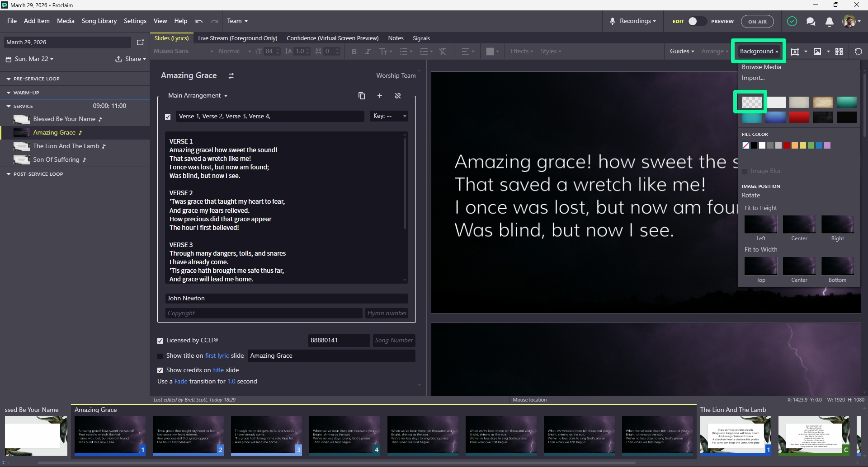Uncheck Licensed by CCLI checkbox
The height and width of the screenshot is (467, 868).
(160, 341)
